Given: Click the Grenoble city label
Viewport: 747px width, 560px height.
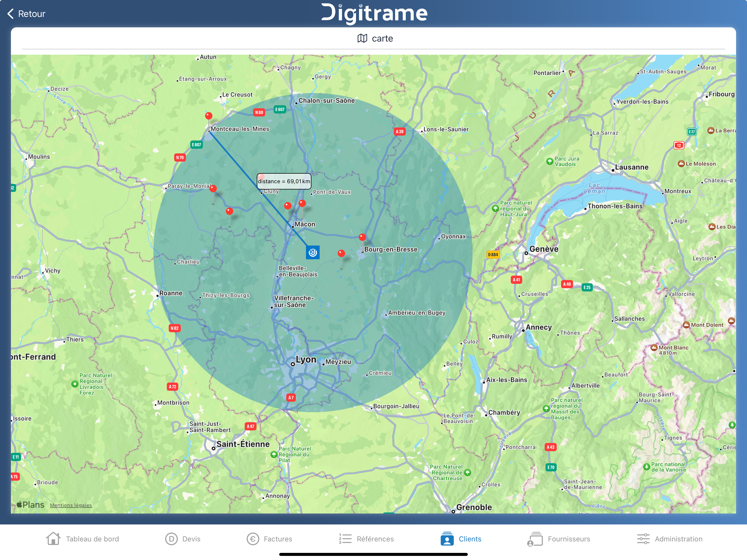Looking at the screenshot, I should 474,507.
